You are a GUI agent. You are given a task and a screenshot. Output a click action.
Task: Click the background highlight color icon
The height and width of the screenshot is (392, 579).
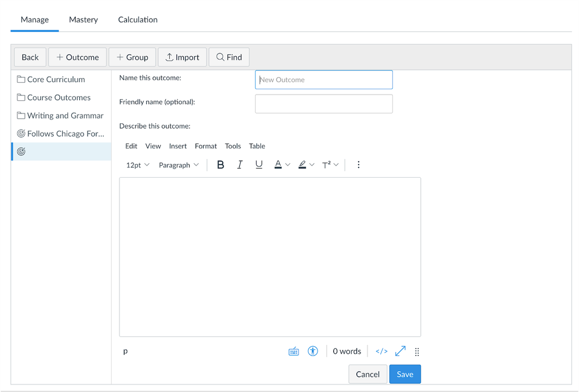click(x=302, y=165)
